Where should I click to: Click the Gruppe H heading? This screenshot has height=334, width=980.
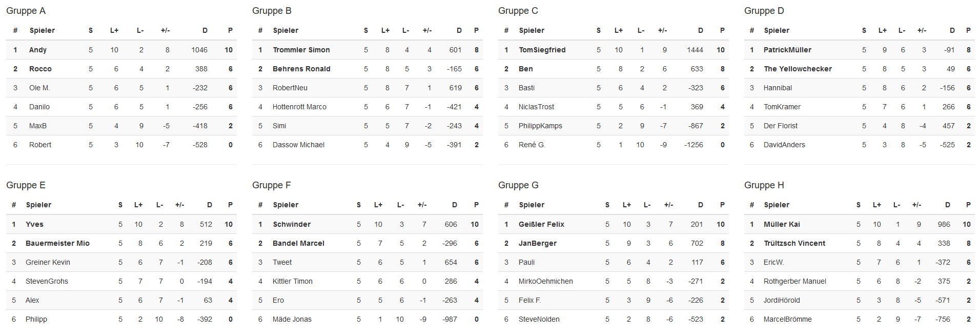click(x=764, y=185)
